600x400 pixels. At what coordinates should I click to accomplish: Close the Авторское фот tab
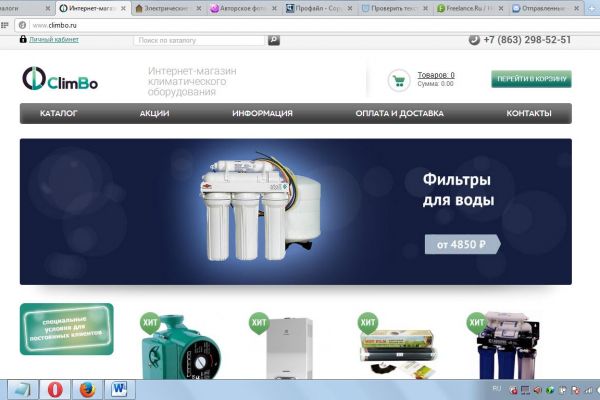[x=274, y=8]
